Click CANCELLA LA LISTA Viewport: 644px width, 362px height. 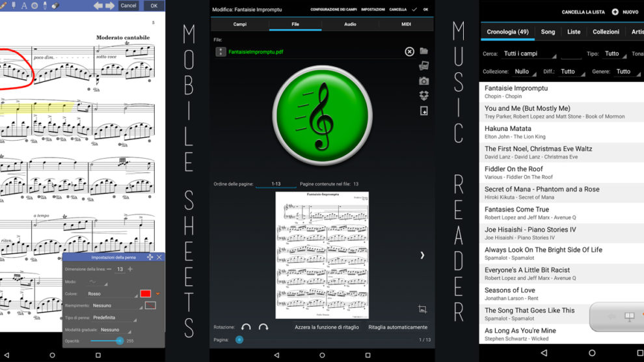pyautogui.click(x=584, y=12)
